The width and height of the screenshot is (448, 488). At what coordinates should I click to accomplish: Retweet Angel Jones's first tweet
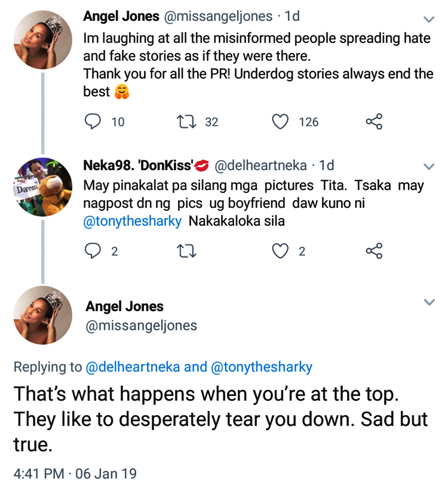[185, 122]
